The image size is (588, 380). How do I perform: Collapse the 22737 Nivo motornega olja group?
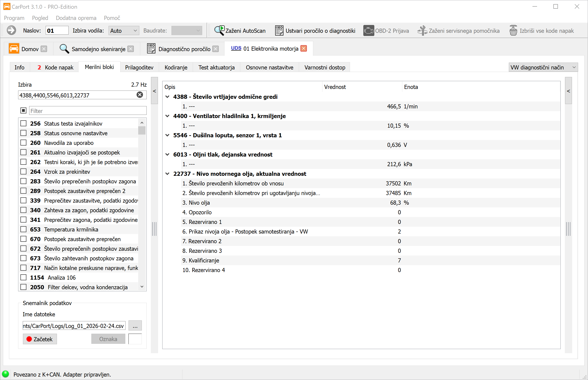167,174
